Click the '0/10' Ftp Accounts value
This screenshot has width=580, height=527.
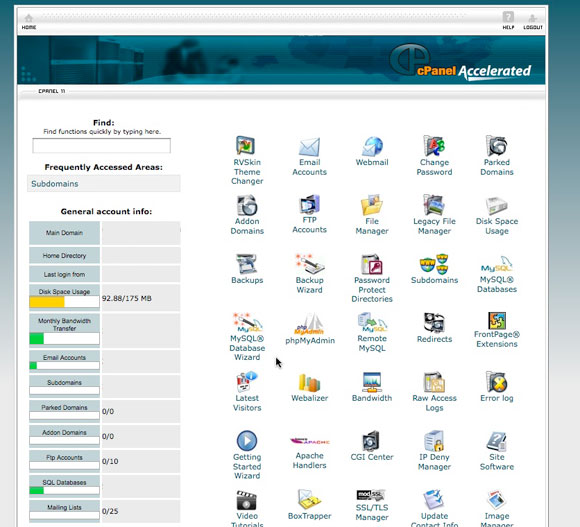pos(110,461)
